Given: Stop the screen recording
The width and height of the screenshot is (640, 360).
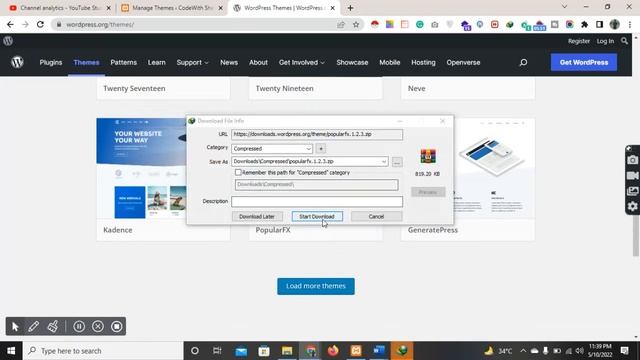Looking at the screenshot, I should [x=117, y=327].
